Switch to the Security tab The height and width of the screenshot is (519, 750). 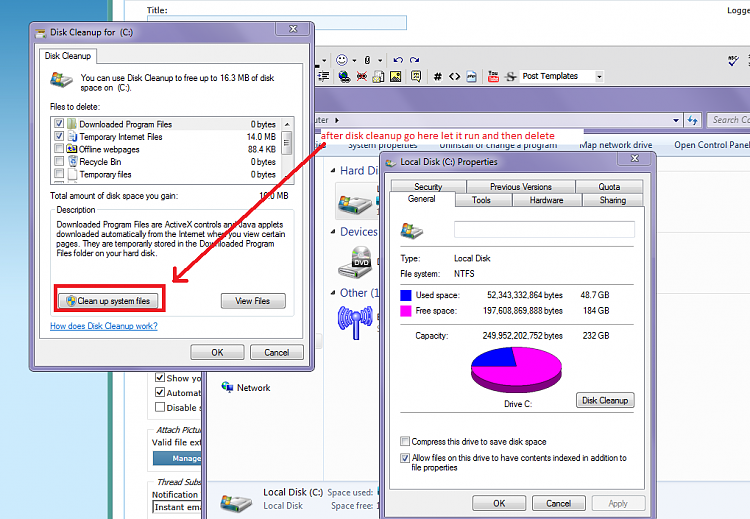[x=428, y=187]
